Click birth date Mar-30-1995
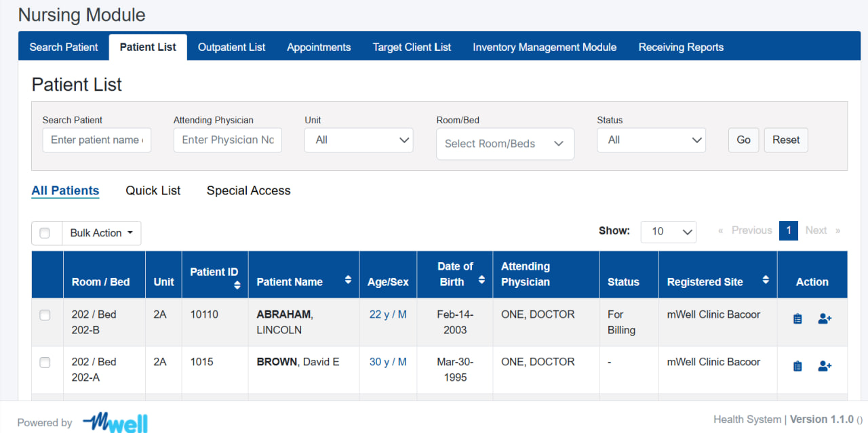Viewport: 868px width, 433px height. point(455,370)
